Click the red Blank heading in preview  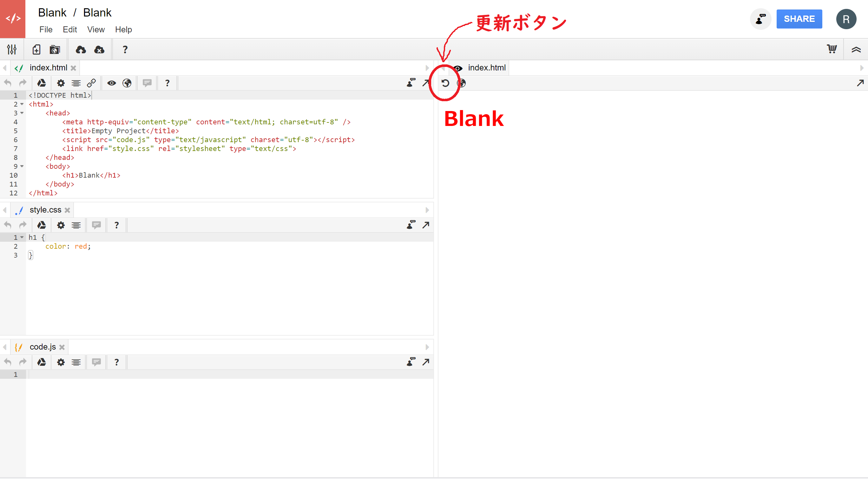click(x=474, y=119)
